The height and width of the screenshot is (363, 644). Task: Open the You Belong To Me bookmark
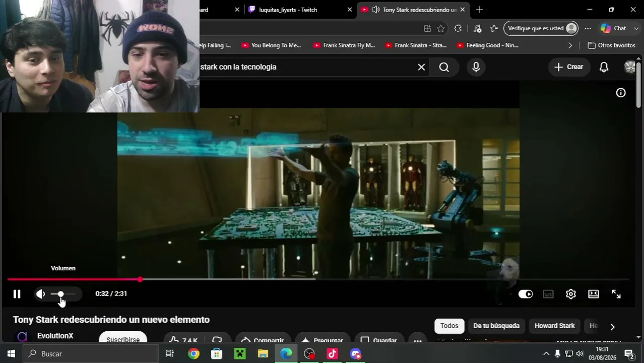point(271,45)
